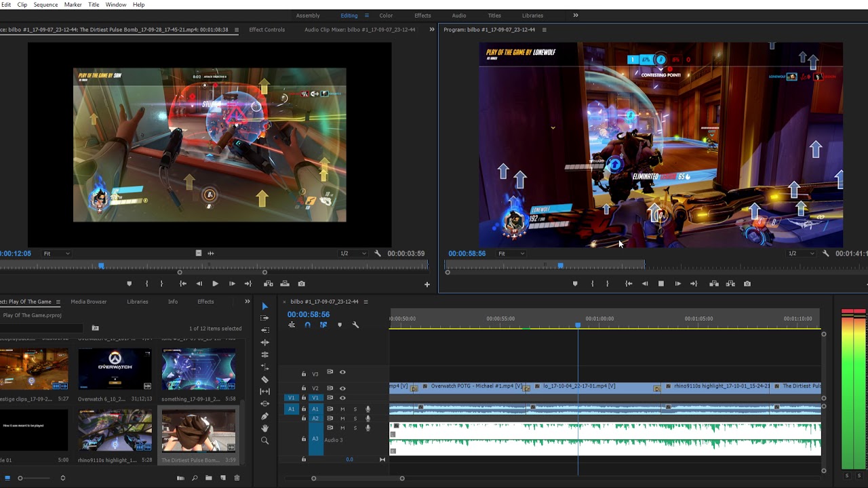Open Program monitor 1/2 resolution dropdown

(801, 253)
